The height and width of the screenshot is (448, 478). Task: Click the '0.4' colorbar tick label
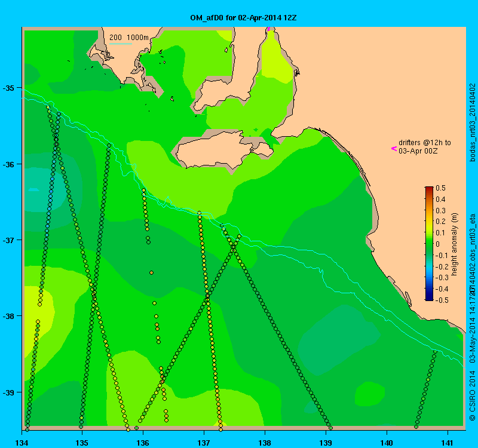[440, 200]
